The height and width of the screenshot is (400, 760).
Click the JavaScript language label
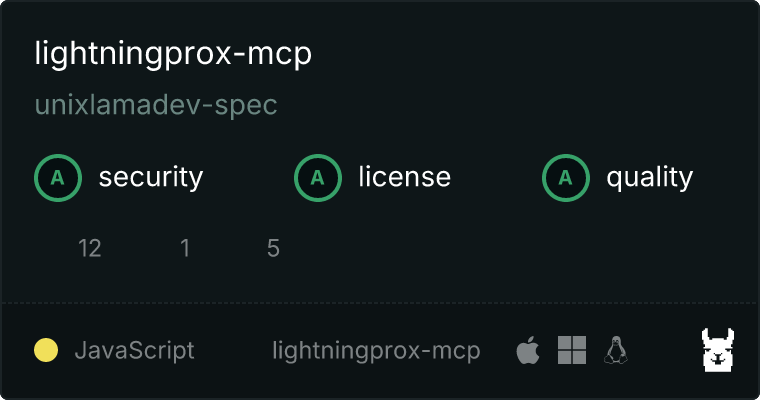pos(134,351)
